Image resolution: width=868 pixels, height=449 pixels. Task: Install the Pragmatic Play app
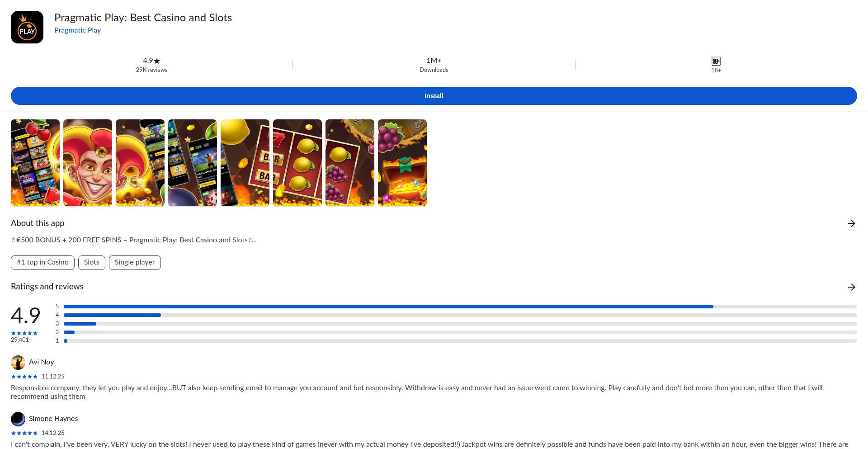coord(434,96)
